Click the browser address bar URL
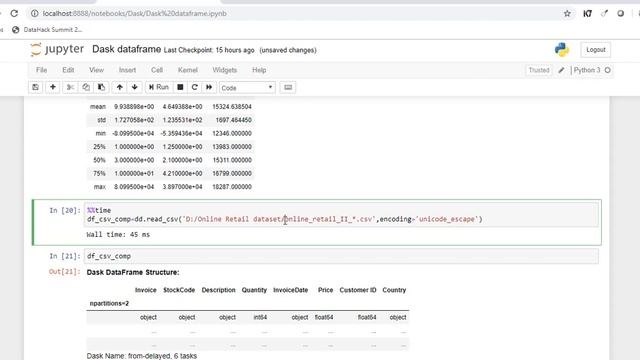 click(x=135, y=13)
